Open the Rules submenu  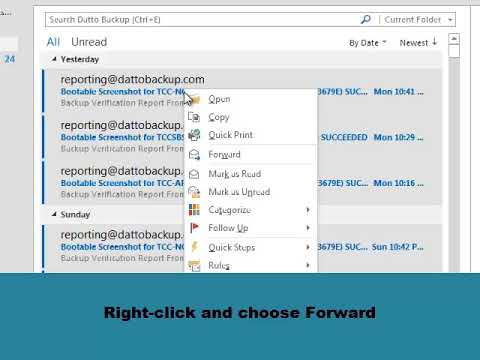click(x=251, y=265)
